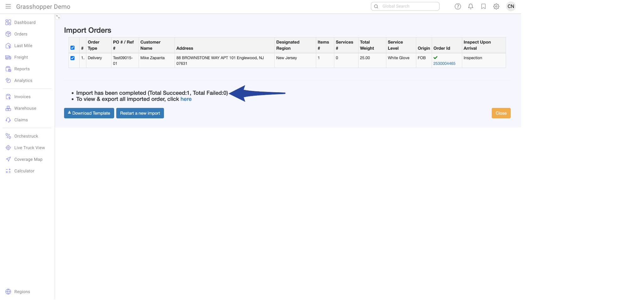Select Freight in the sidebar

pyautogui.click(x=21, y=57)
